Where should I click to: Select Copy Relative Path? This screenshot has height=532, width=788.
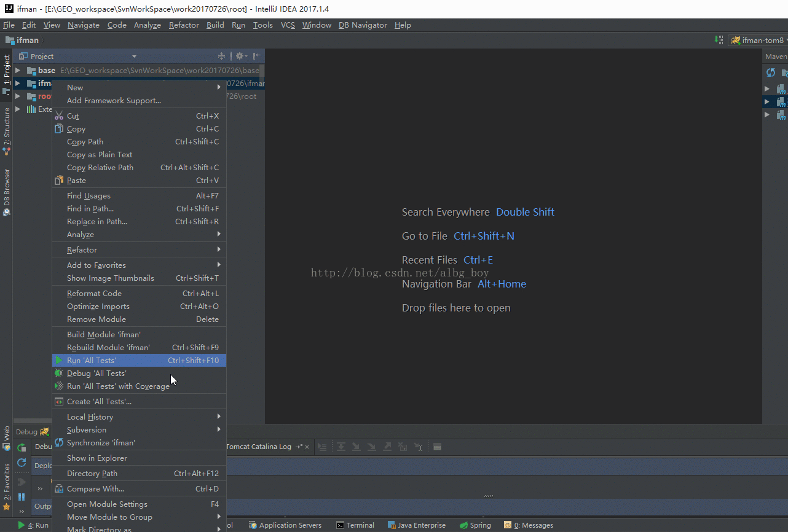(x=139, y=168)
